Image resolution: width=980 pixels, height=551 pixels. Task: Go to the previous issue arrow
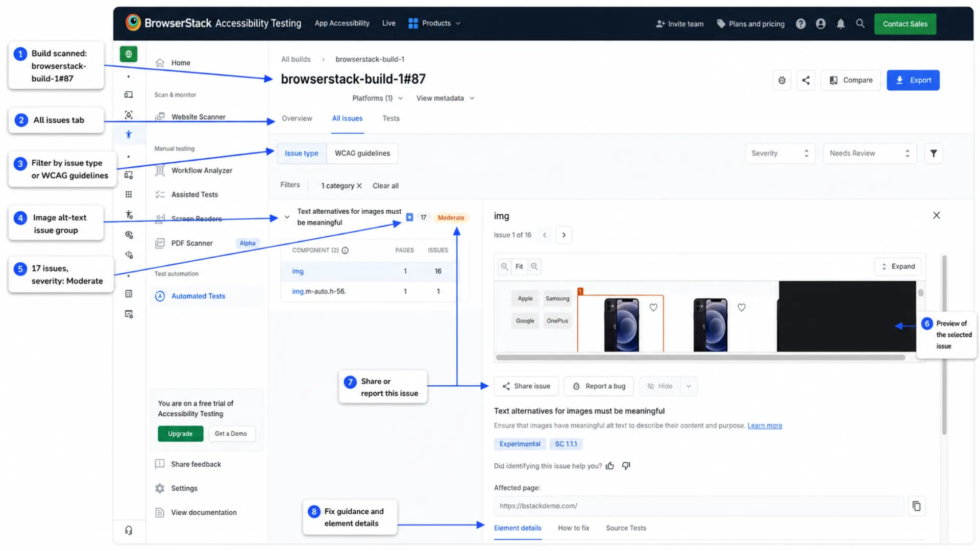tap(545, 235)
